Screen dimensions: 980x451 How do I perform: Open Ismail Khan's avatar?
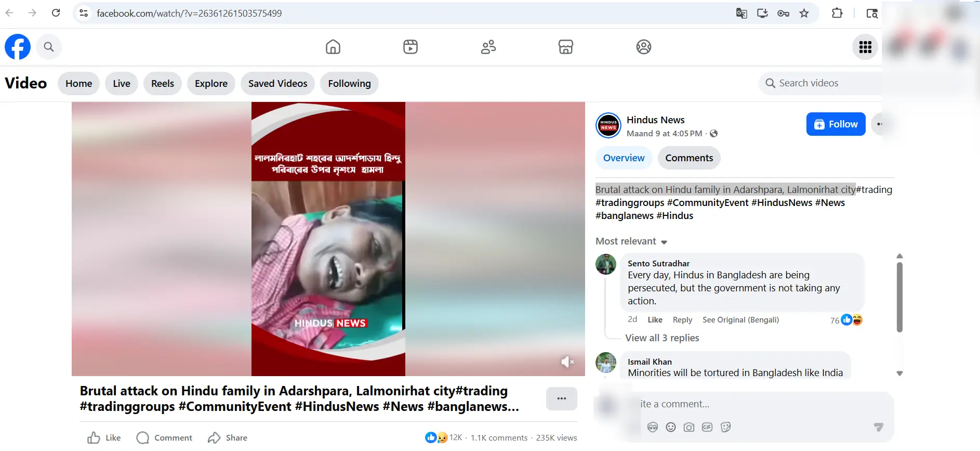(x=606, y=363)
